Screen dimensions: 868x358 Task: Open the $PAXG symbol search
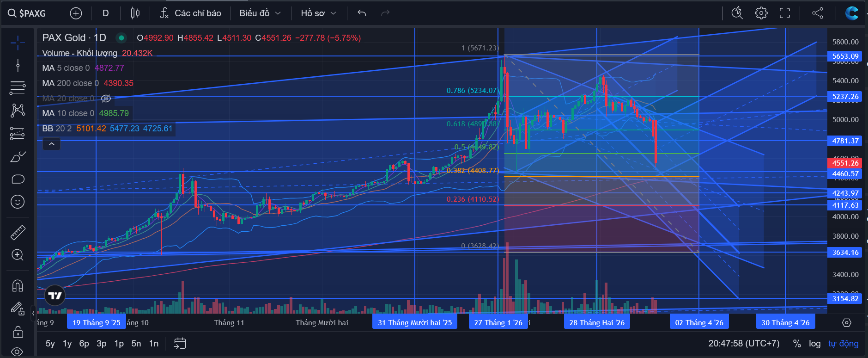coord(27,13)
